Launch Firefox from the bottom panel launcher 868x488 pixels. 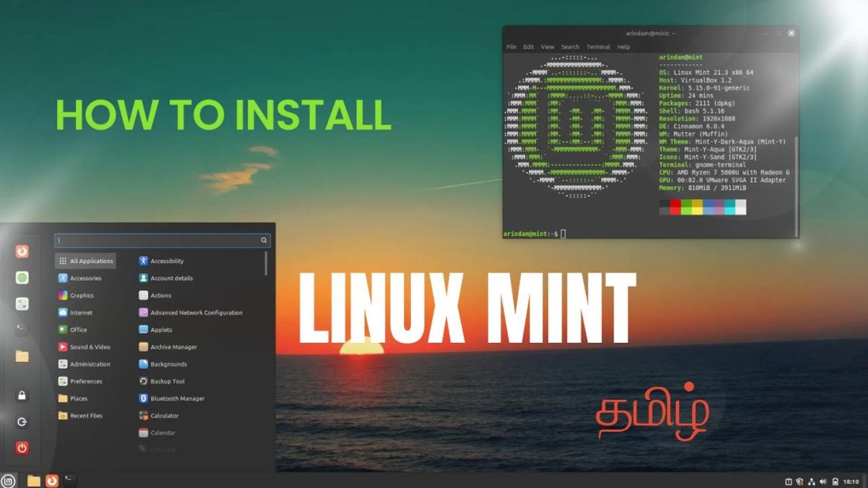(52, 481)
